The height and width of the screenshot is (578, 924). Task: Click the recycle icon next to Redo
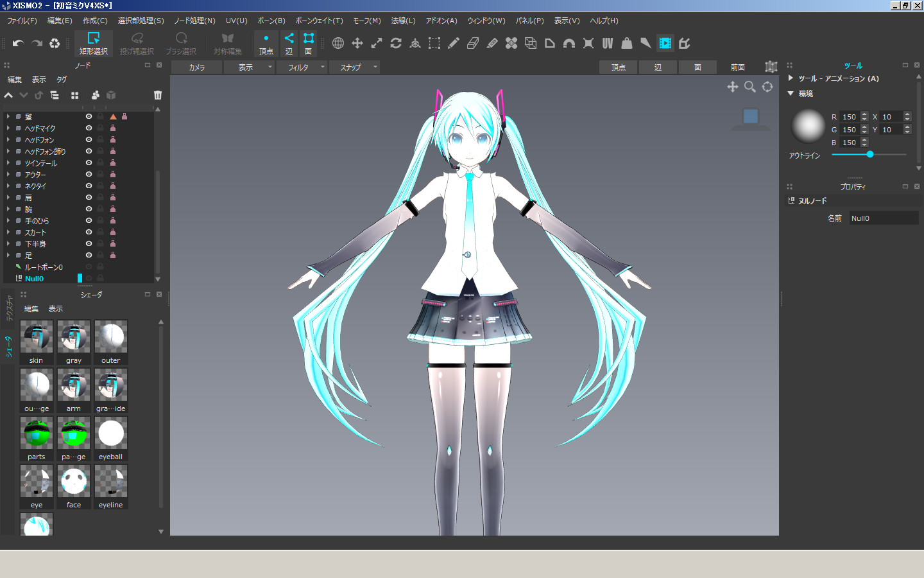click(55, 43)
